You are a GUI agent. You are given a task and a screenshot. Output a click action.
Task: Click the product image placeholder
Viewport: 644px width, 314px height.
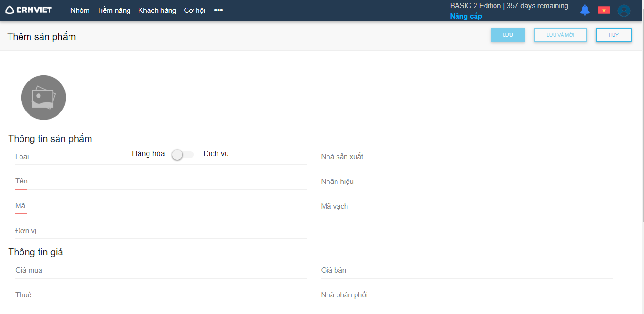click(44, 98)
